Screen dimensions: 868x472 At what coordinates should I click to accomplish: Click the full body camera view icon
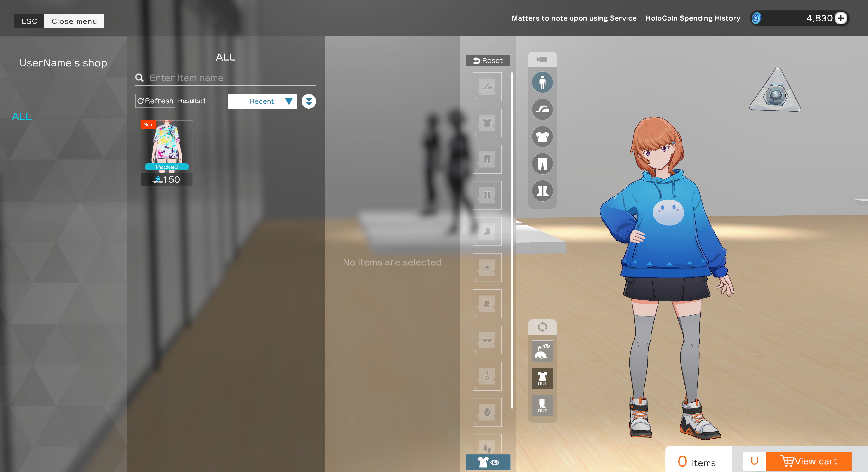coord(542,82)
